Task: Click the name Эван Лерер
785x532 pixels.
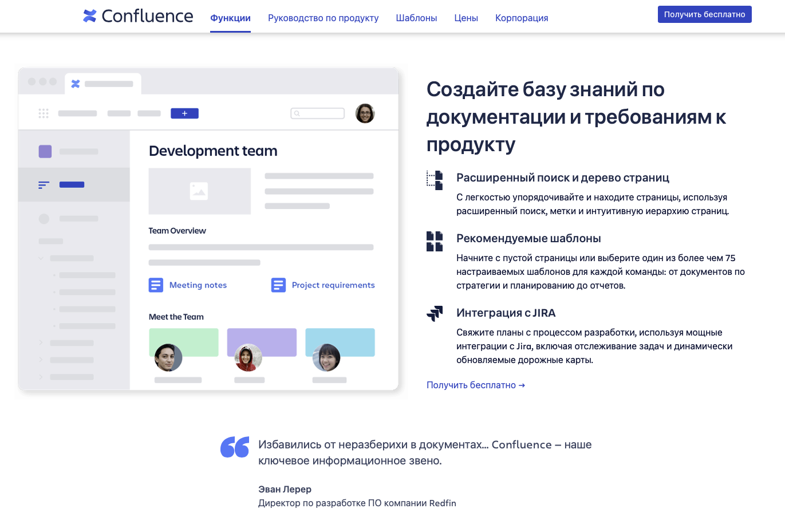Action: click(285, 489)
